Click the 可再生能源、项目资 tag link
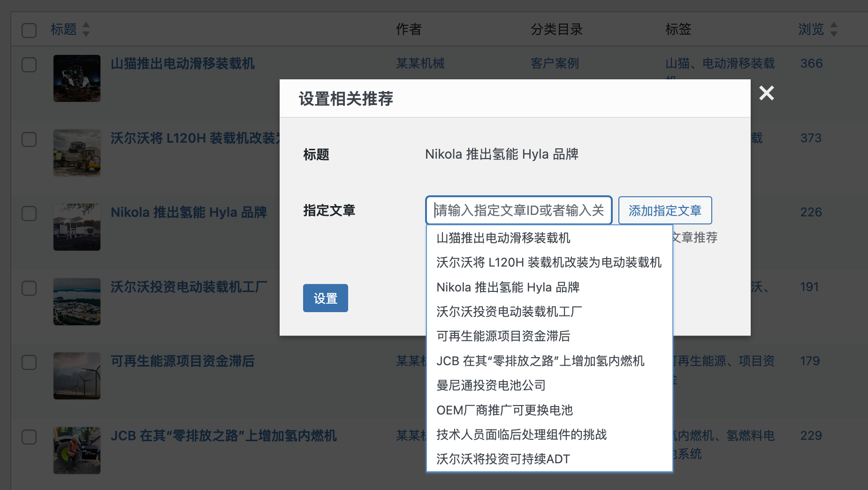Image resolution: width=868 pixels, height=490 pixels. [x=724, y=361]
